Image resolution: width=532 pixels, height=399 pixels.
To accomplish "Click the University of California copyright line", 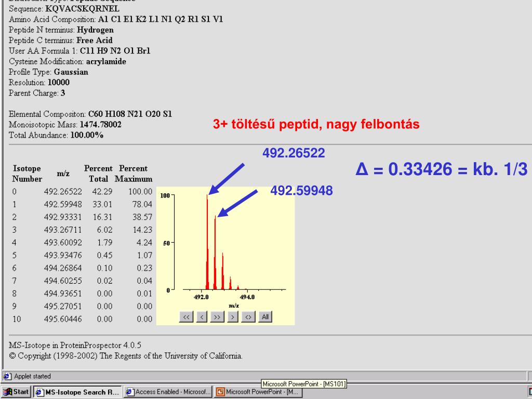I will (126, 356).
